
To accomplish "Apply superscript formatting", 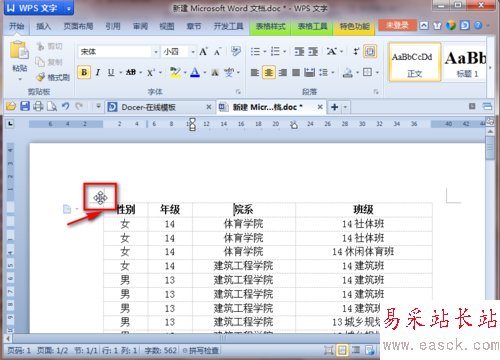I will 151,72.
